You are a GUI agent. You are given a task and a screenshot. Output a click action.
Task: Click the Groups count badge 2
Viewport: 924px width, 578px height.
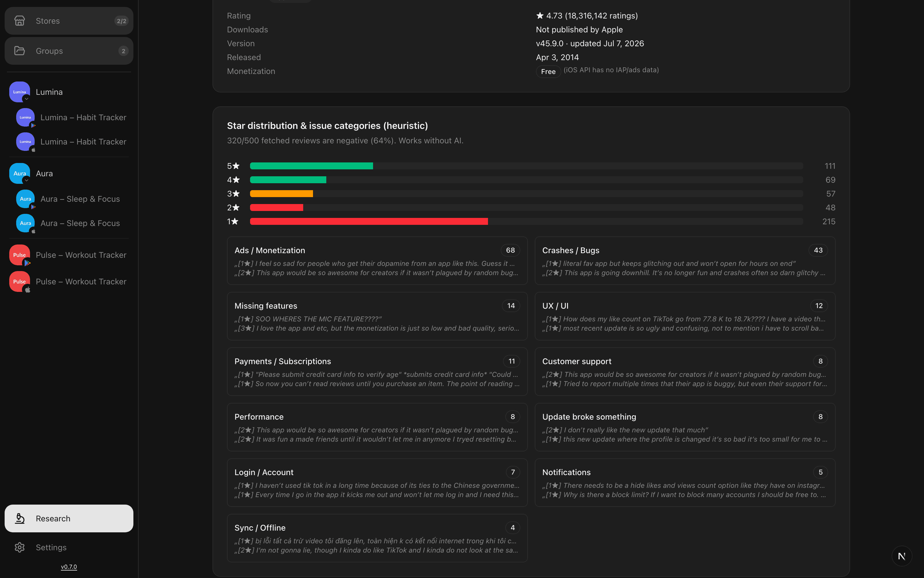pos(123,51)
